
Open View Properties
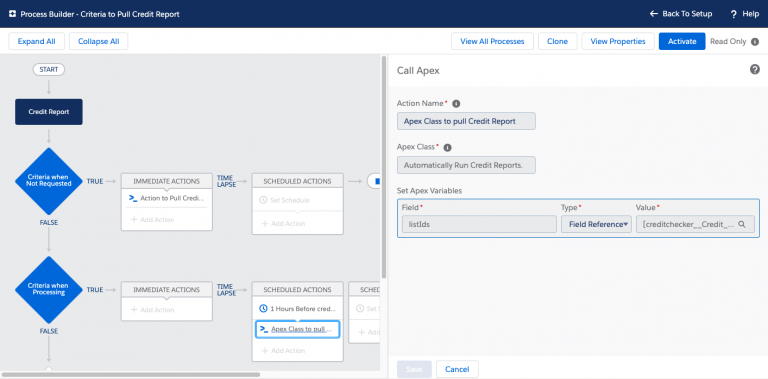618,42
